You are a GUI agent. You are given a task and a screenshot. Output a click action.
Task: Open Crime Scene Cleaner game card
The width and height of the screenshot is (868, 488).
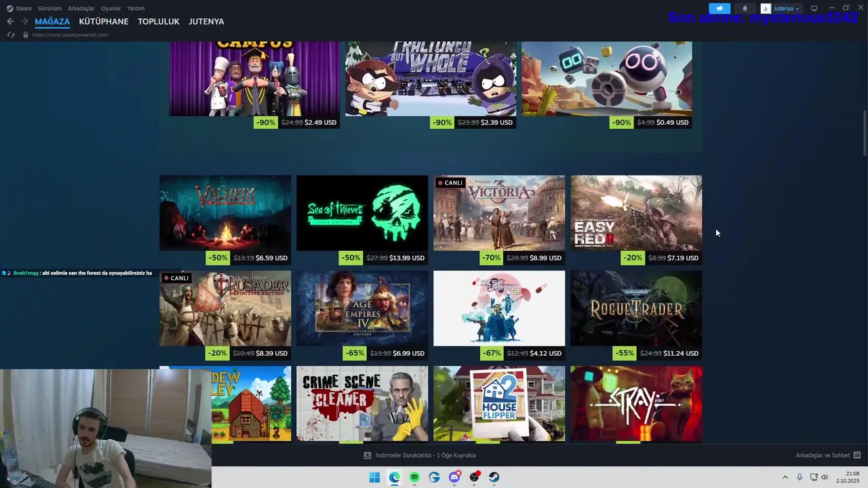[x=362, y=404]
